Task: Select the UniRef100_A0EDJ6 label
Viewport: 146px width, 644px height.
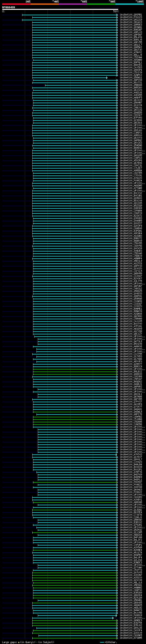Action: pos(131,93)
